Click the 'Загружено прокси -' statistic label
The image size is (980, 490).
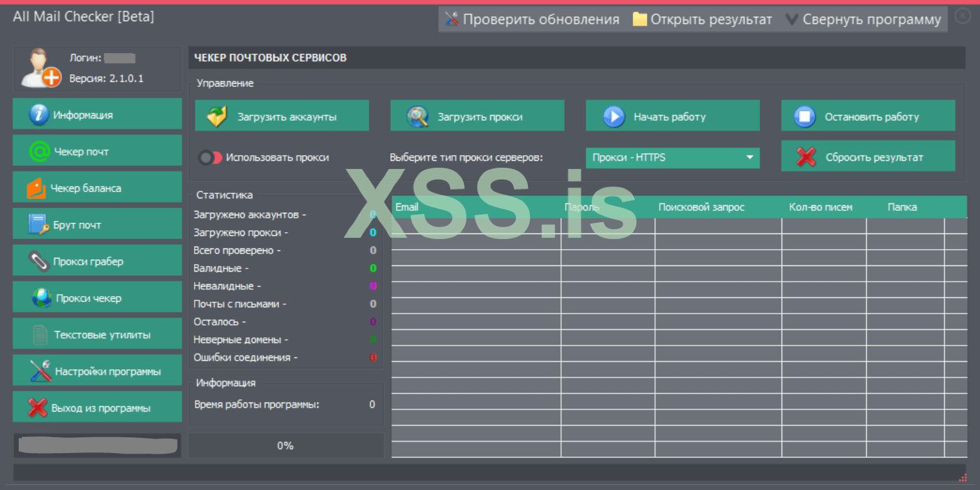[241, 233]
